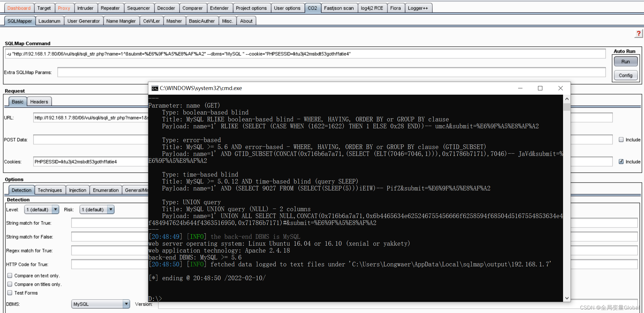Focus HTTP Code for True field

click(x=110, y=264)
